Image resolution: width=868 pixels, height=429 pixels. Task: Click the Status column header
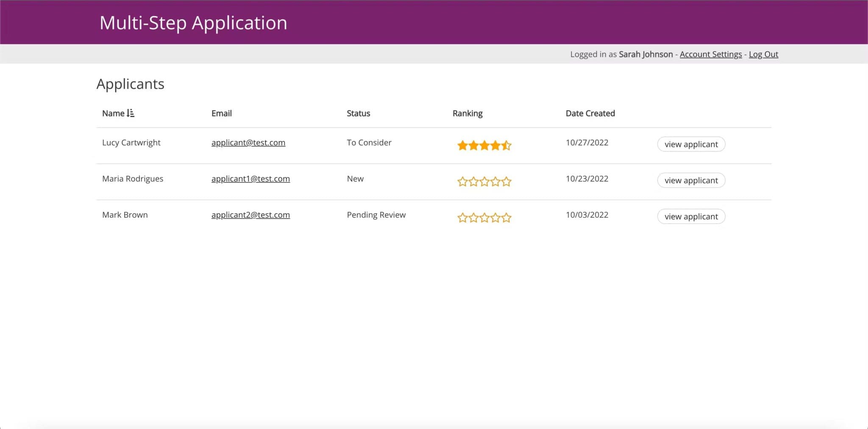(358, 113)
